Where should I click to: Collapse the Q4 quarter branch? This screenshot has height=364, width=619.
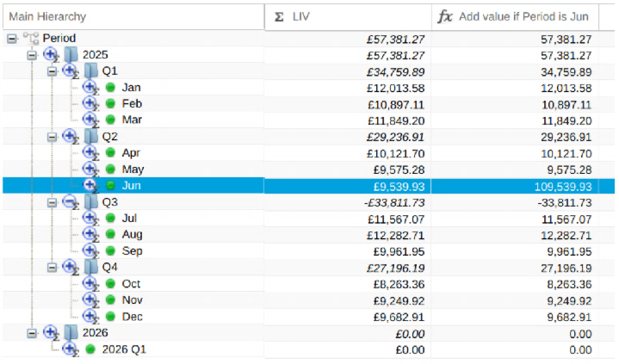coord(52,268)
